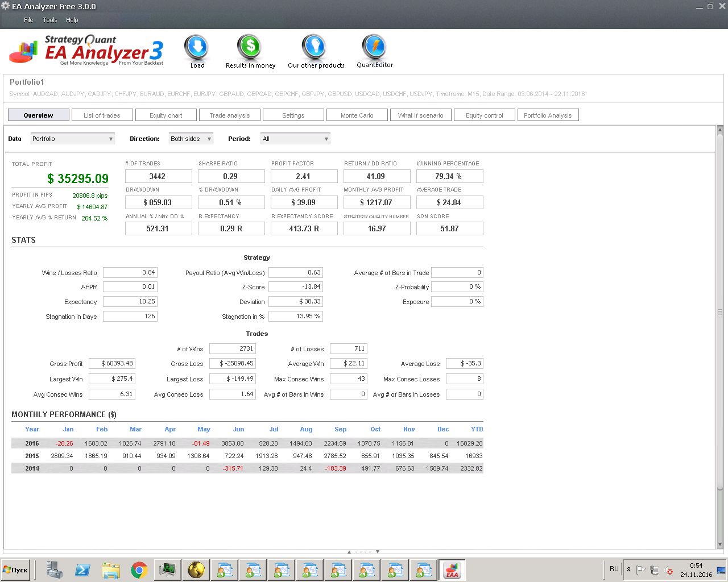Image resolution: width=728 pixels, height=582 pixels.
Task: Click the Largest Loss value $ -149.49
Action: 233,379
